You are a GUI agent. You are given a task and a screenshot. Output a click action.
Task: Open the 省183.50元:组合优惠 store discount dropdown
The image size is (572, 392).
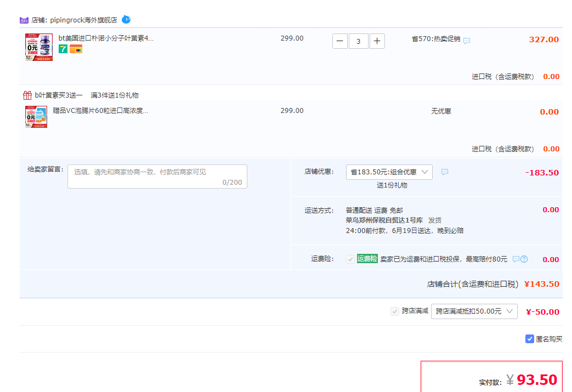[389, 172]
